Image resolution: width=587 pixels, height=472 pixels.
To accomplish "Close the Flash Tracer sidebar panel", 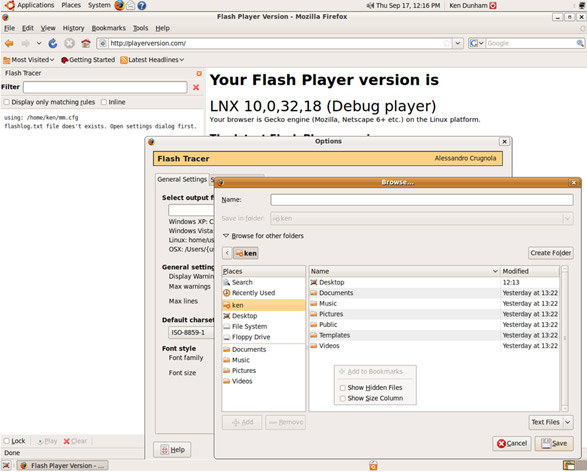I will (x=199, y=73).
